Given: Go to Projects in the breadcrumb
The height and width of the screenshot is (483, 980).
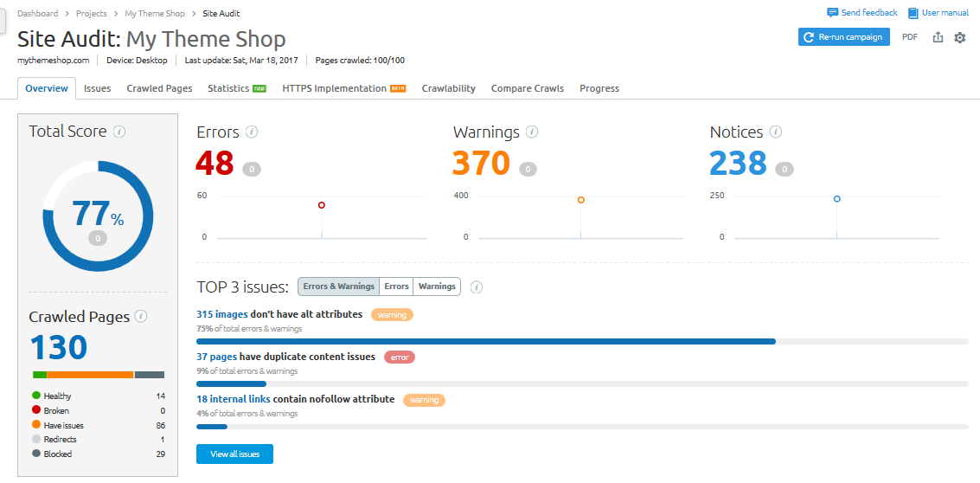Looking at the screenshot, I should point(91,13).
